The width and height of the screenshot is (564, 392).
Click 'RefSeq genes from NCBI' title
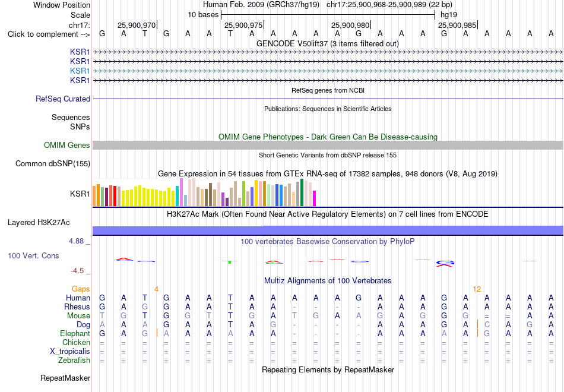click(328, 90)
